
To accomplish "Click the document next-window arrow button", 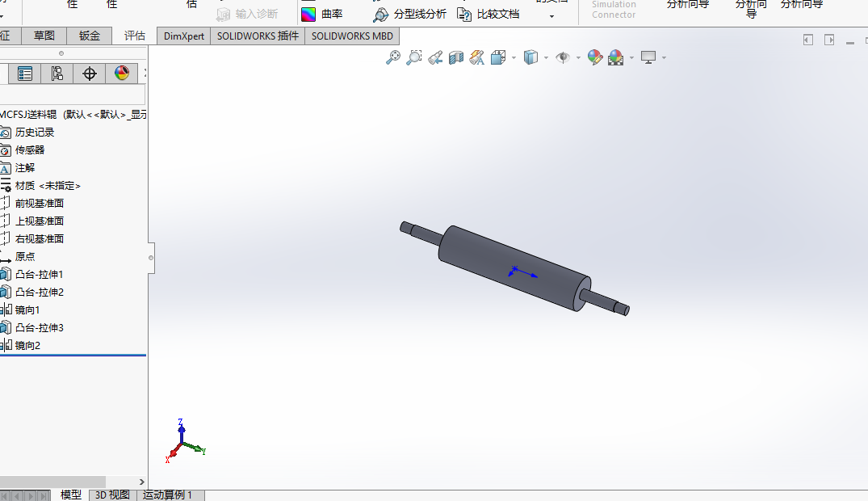I will coord(829,40).
